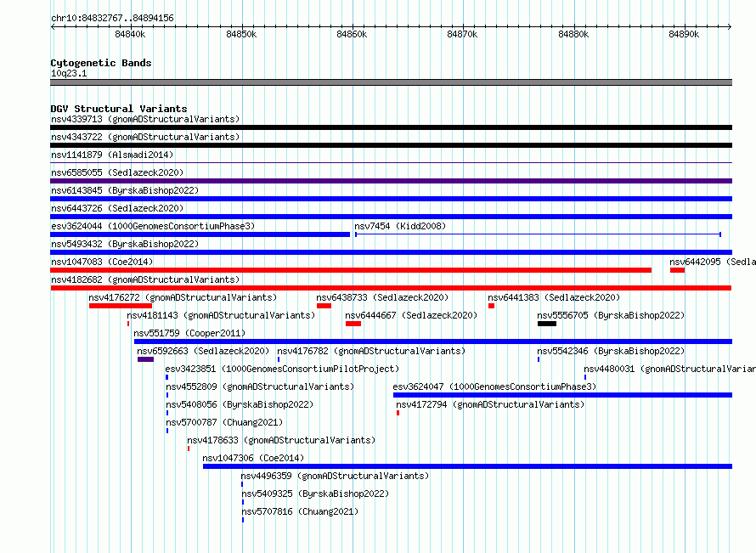This screenshot has height=553, width=756.
Task: Click the nsv6143845 (ByrskaBishop2022) label
Action: tap(125, 190)
